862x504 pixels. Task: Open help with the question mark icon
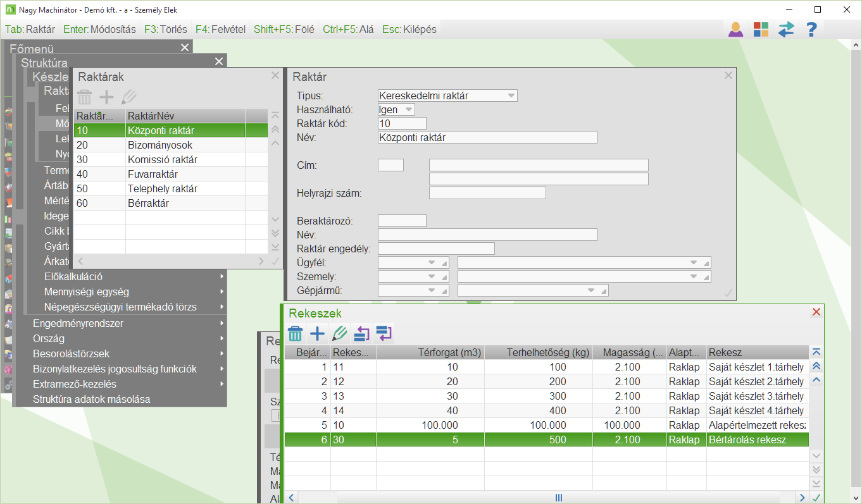pos(812,30)
